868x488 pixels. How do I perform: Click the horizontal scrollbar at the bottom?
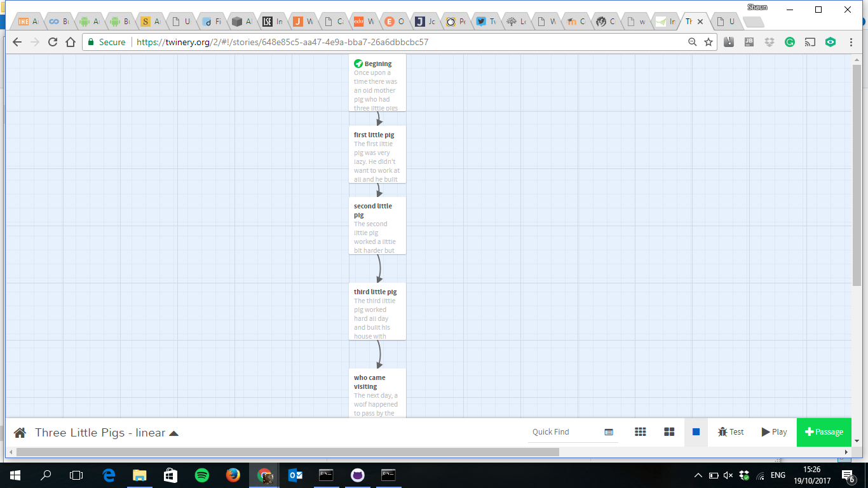click(287, 452)
